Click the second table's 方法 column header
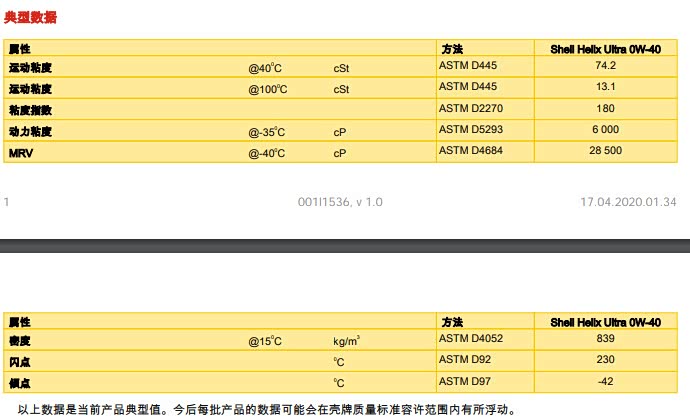Image resolution: width=690 pixels, height=418 pixels. 452,322
